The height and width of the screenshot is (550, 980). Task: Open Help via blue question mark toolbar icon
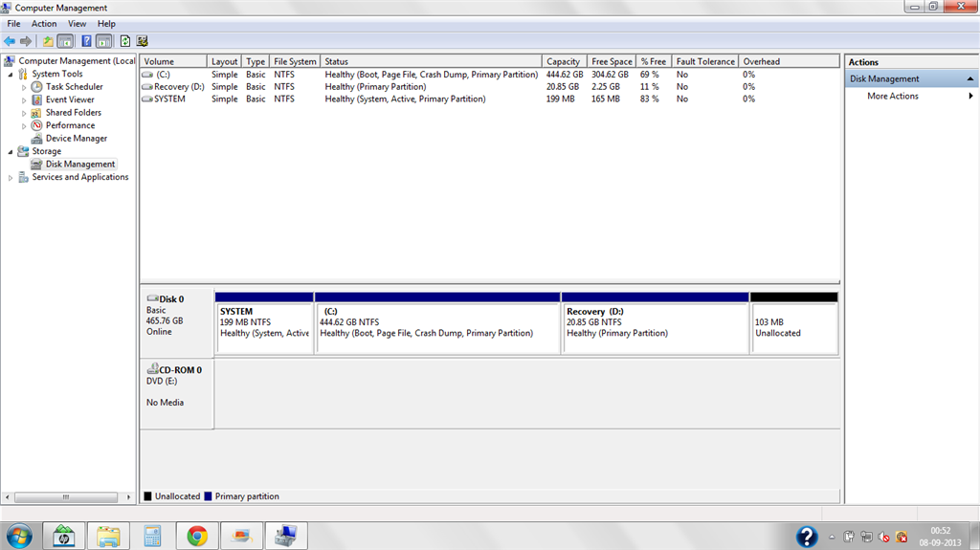tap(86, 41)
